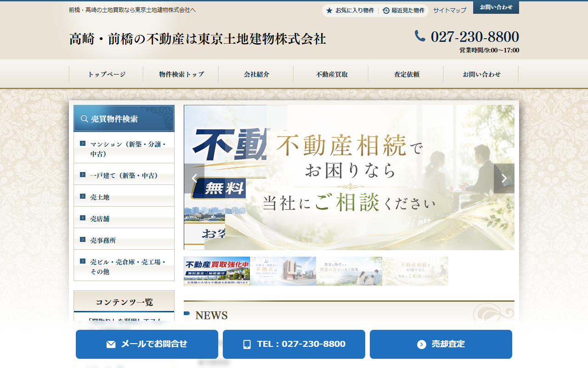This screenshot has width=588, height=368.
Task: Select the building photo slide thumbnail
Action: click(283, 271)
